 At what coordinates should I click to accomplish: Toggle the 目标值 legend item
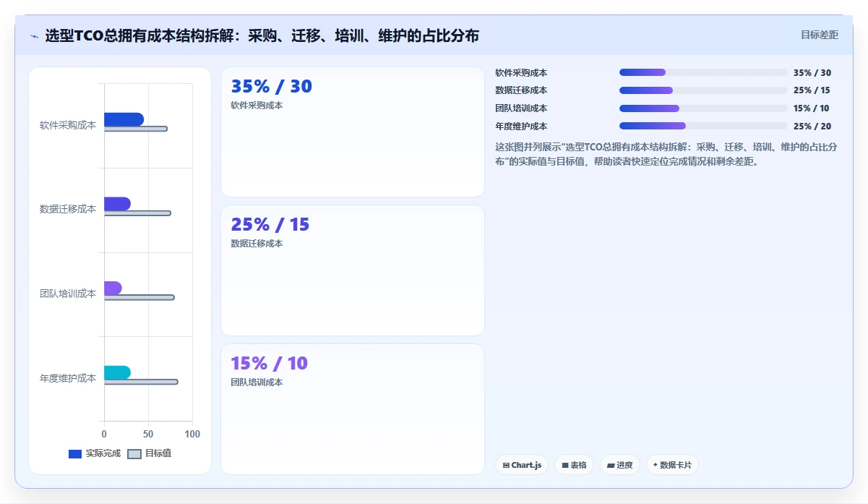pyautogui.click(x=150, y=453)
